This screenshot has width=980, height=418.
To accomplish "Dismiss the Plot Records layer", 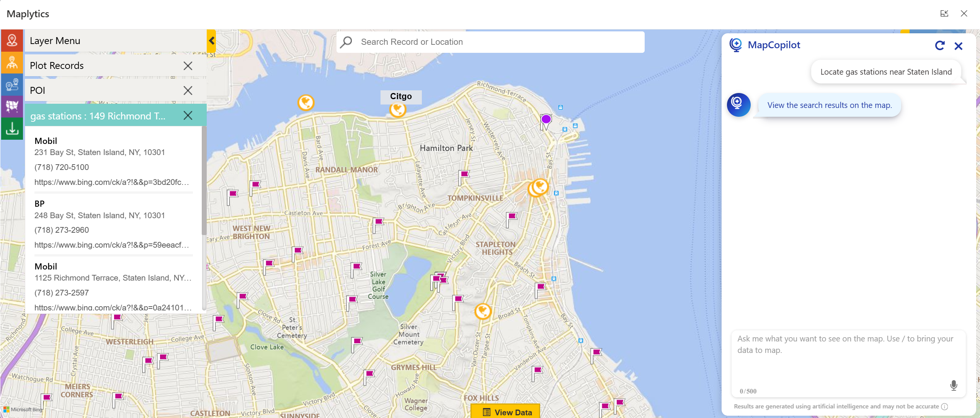I will coord(188,65).
